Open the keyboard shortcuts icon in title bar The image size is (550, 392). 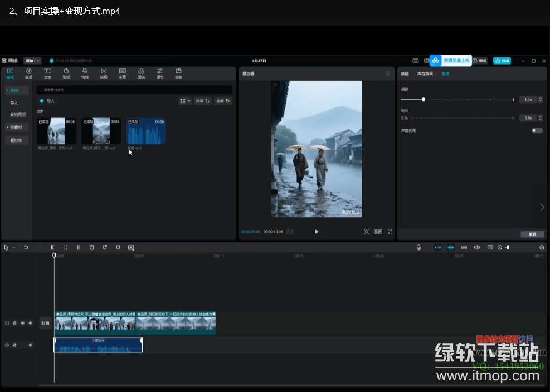click(x=416, y=61)
